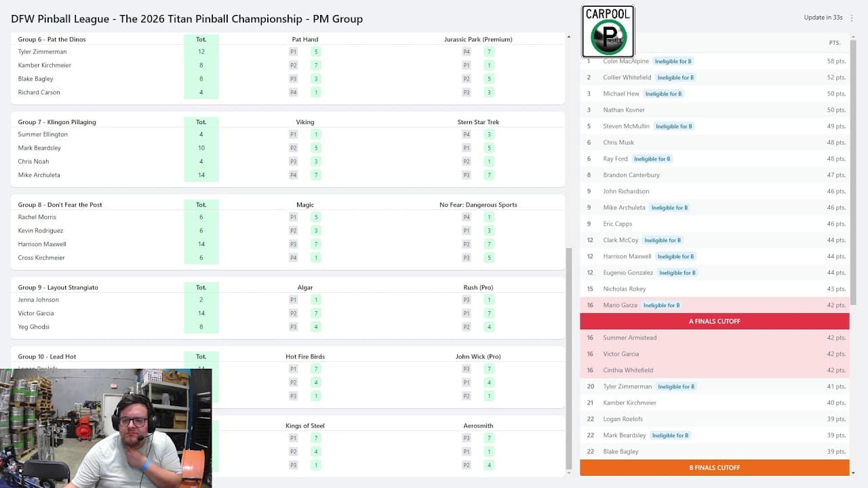
Task: Select the 'Group 8 - Don't Fear the Post' heading
Action: [60, 205]
